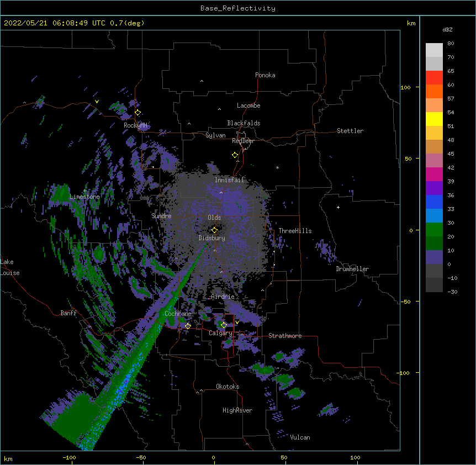This screenshot has height=465, width=476.
Task: Click the Airdrie town label
Action: (x=223, y=297)
